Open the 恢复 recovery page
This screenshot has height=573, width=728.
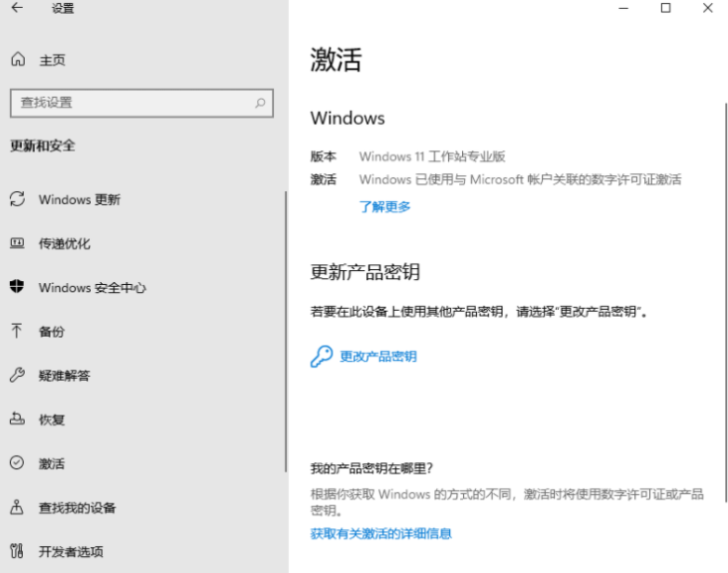pos(52,420)
